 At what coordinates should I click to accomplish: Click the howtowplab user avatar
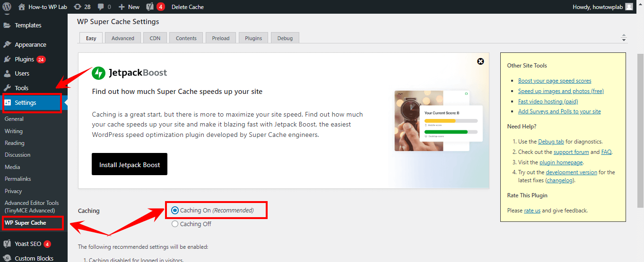point(629,7)
